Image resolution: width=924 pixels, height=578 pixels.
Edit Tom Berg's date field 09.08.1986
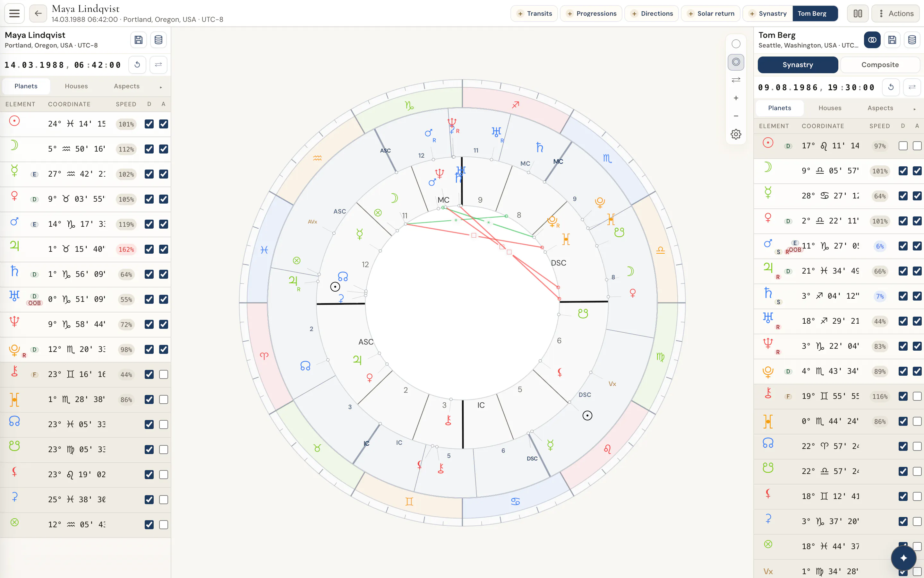pyautogui.click(x=788, y=88)
